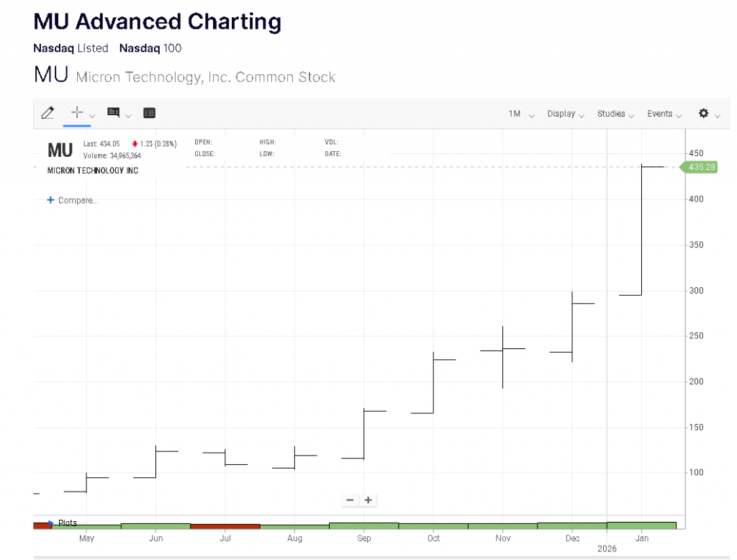Open the chart annotation info icon
Screen dimensions: 737x560
(x=113, y=113)
